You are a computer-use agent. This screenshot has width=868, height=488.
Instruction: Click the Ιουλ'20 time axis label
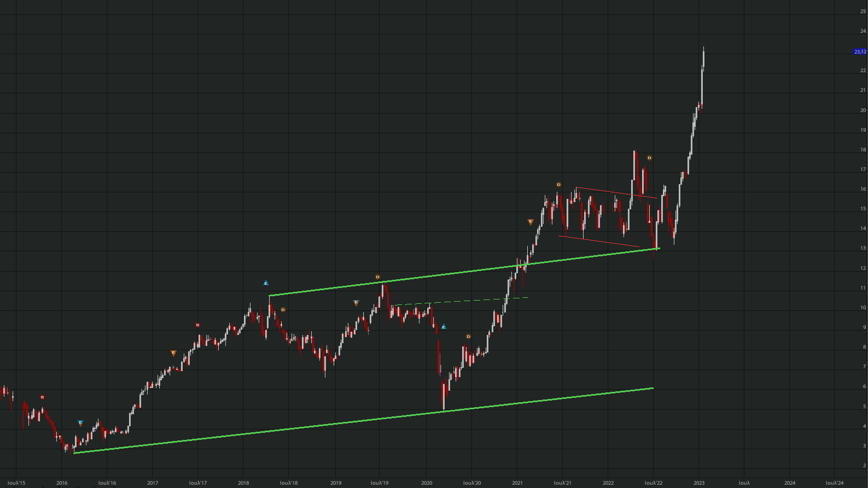coord(472,483)
